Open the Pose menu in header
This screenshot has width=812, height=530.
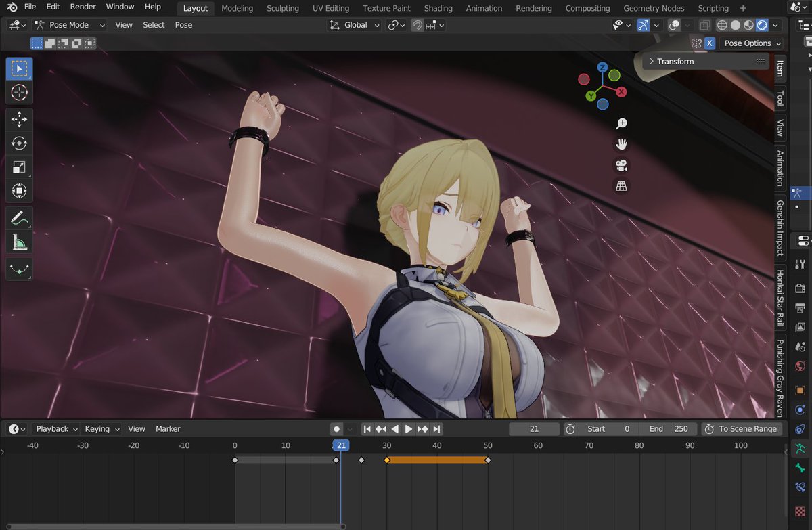click(183, 25)
